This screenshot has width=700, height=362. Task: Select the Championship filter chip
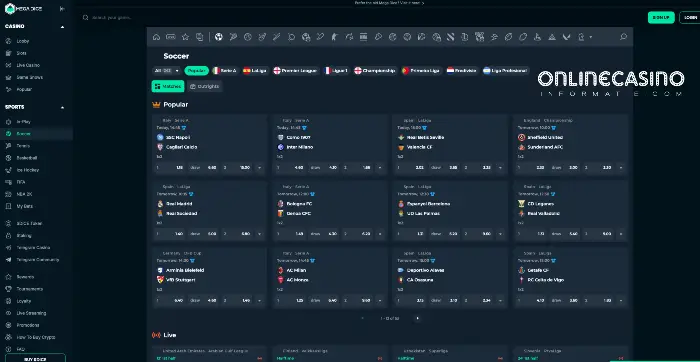click(375, 71)
